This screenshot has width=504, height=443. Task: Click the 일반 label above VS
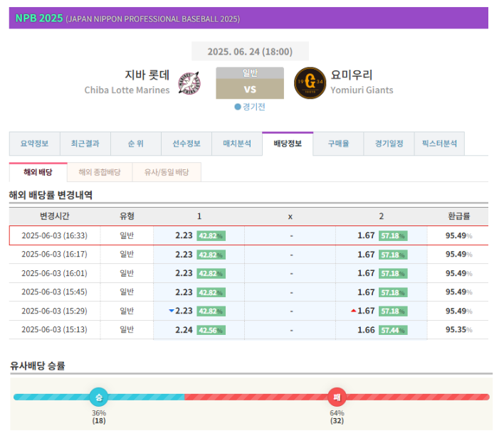(x=250, y=73)
